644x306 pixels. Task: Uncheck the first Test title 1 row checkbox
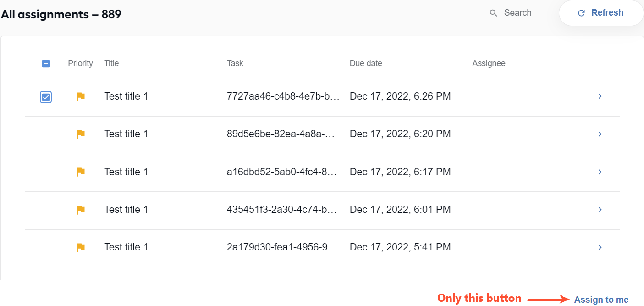[46, 97]
